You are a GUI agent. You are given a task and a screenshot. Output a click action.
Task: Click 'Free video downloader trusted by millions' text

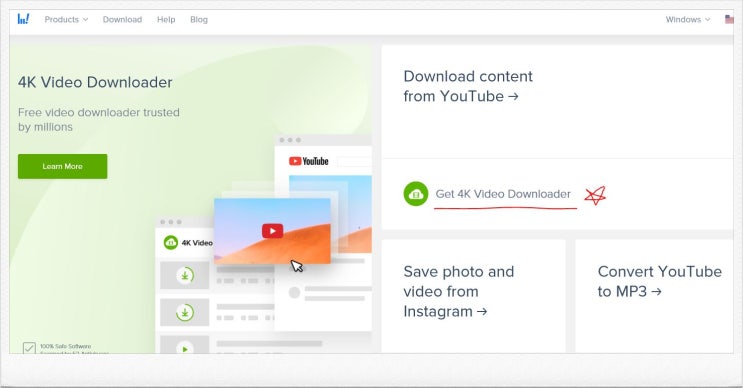click(99, 119)
